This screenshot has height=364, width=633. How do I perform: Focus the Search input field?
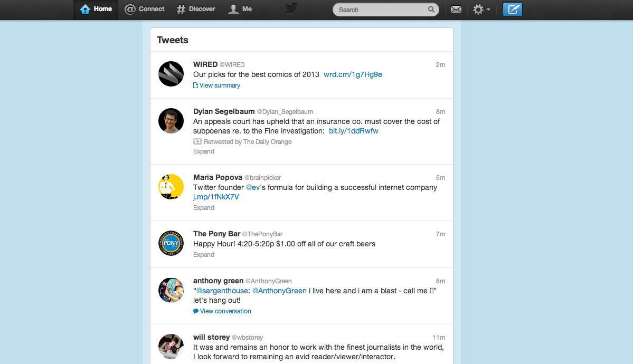381,9
